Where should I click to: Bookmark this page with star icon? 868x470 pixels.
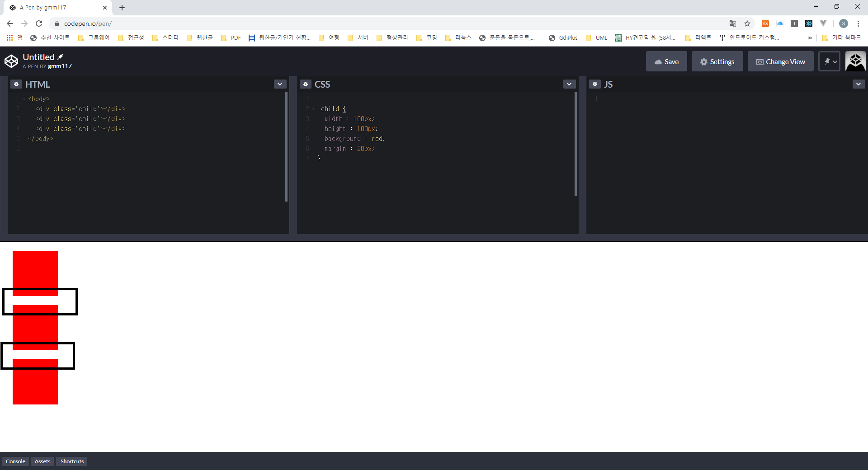click(747, 23)
